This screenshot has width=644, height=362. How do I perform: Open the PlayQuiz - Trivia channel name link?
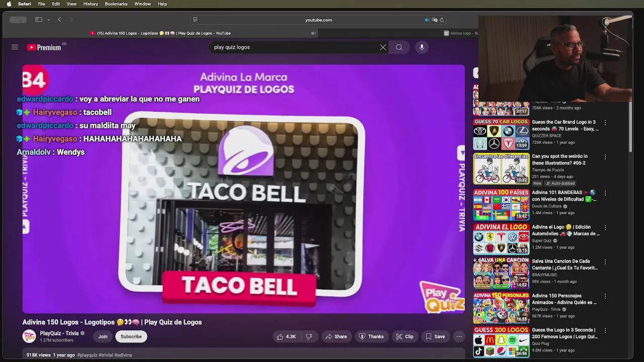pos(59,333)
